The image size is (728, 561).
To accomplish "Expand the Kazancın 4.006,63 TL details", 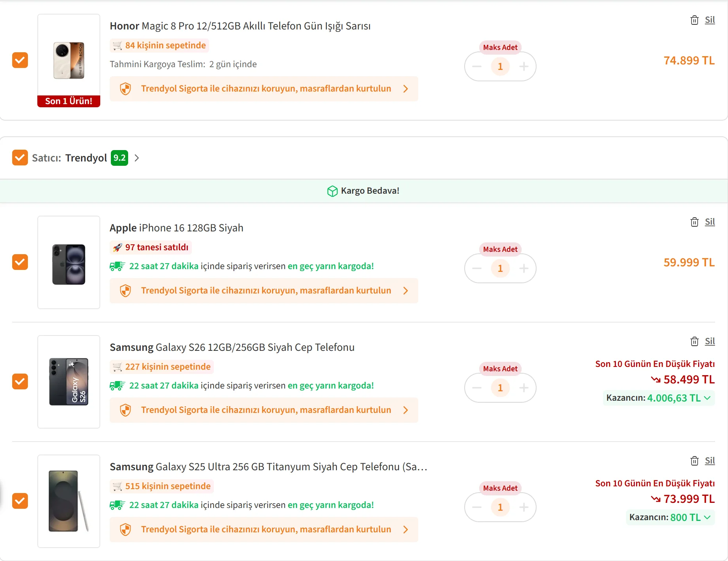I will [x=659, y=398].
